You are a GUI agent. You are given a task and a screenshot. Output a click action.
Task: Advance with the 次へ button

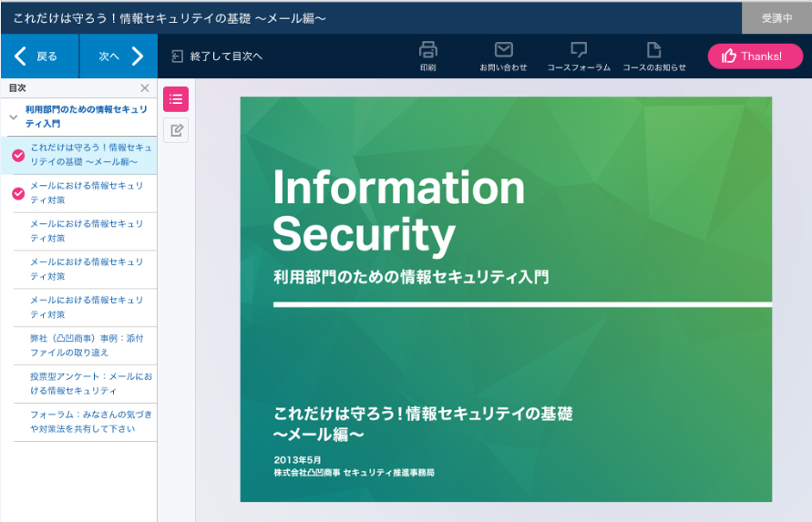[118, 56]
